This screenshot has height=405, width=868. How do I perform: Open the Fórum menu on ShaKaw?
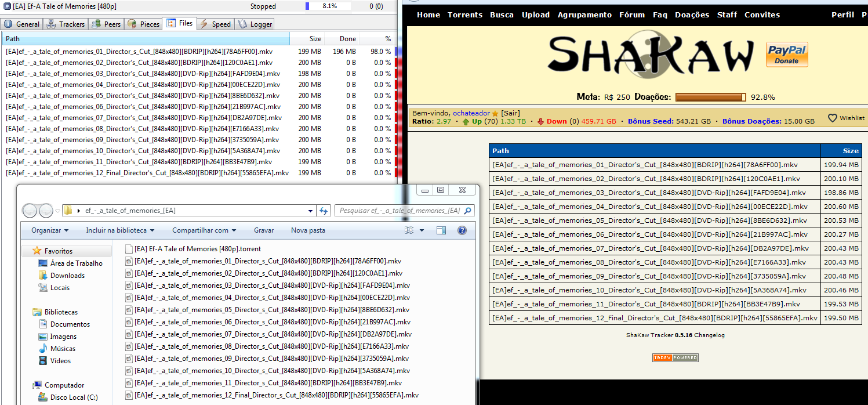tap(632, 15)
